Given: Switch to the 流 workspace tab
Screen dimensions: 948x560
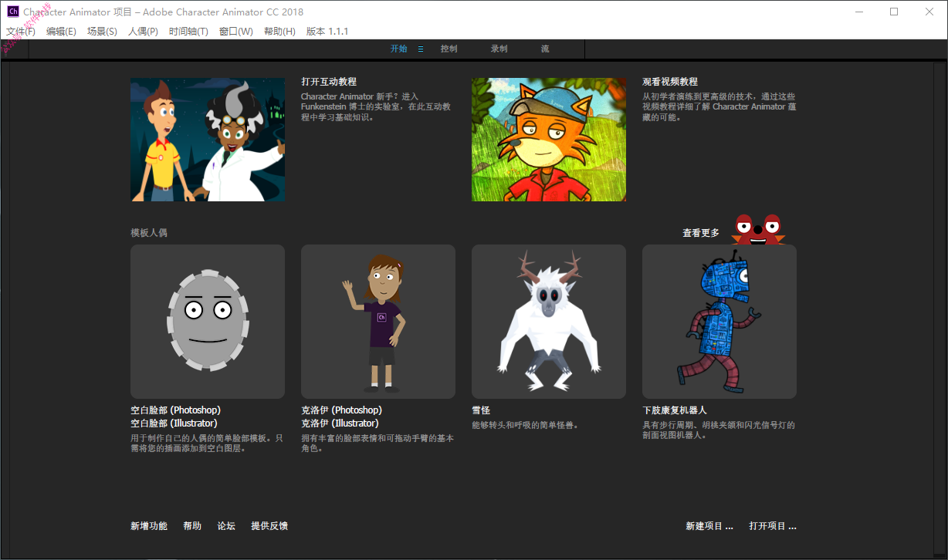Looking at the screenshot, I should coord(545,49).
